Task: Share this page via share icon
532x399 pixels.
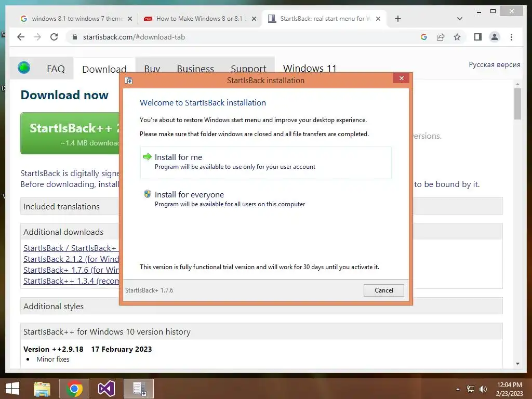Action: pos(441,37)
